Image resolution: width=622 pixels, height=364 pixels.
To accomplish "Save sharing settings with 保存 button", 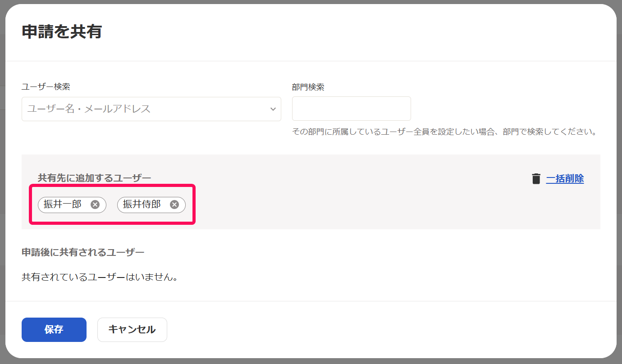I will [x=54, y=330].
